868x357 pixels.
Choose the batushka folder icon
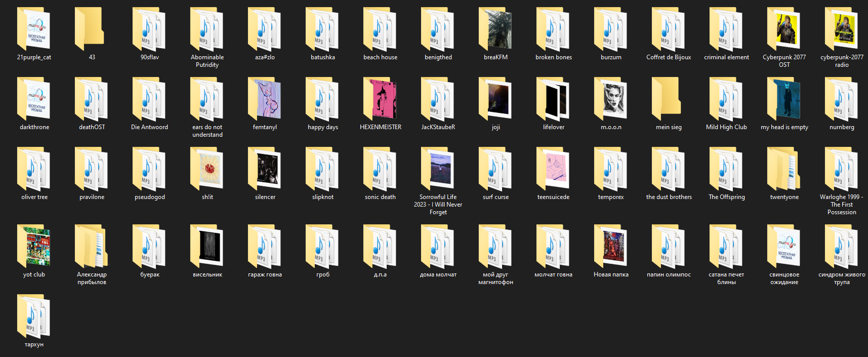pyautogui.click(x=322, y=28)
